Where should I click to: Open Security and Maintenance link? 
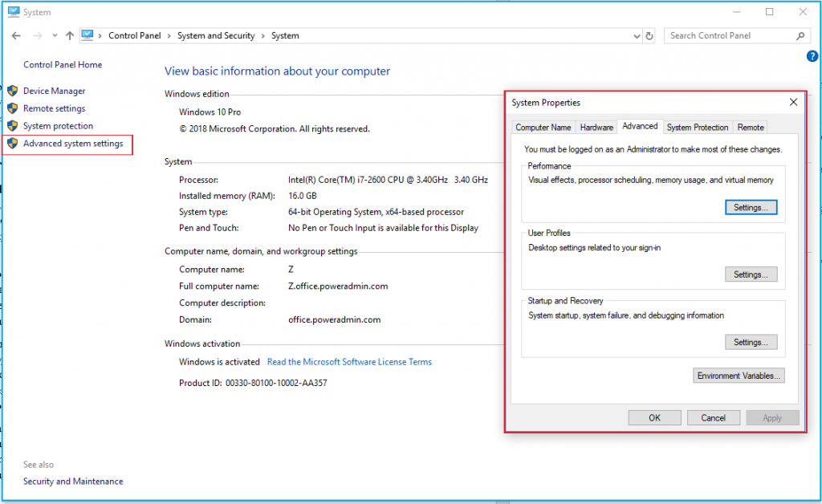tap(73, 481)
